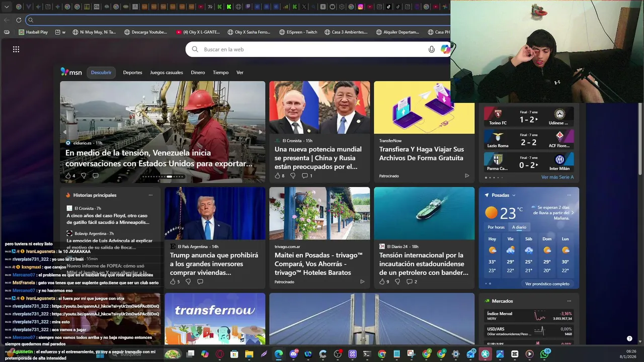
Task: Open the Trump inversores viviendas article
Action: (214, 263)
